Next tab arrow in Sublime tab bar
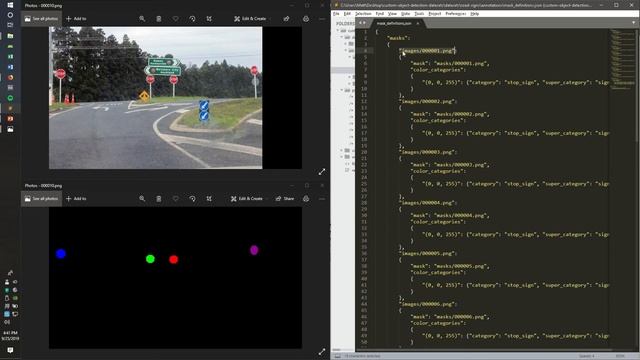This screenshot has height=360, width=640. point(364,23)
